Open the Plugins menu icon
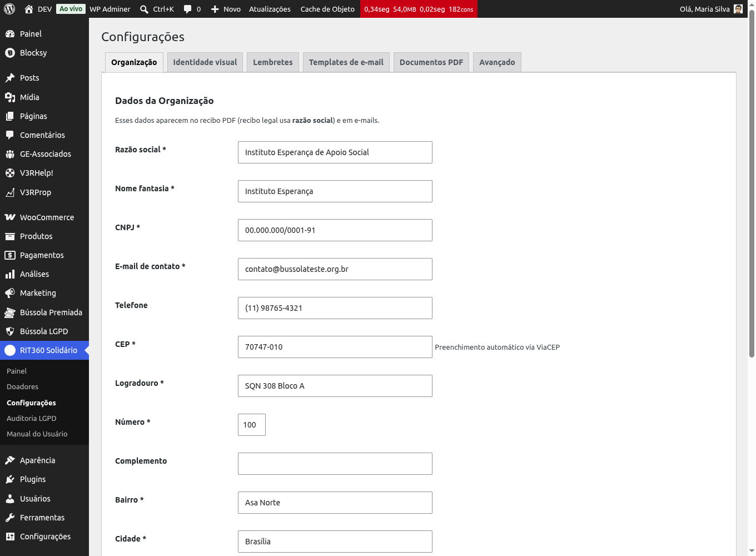Viewport: 756px width, 556px height. pyautogui.click(x=10, y=479)
